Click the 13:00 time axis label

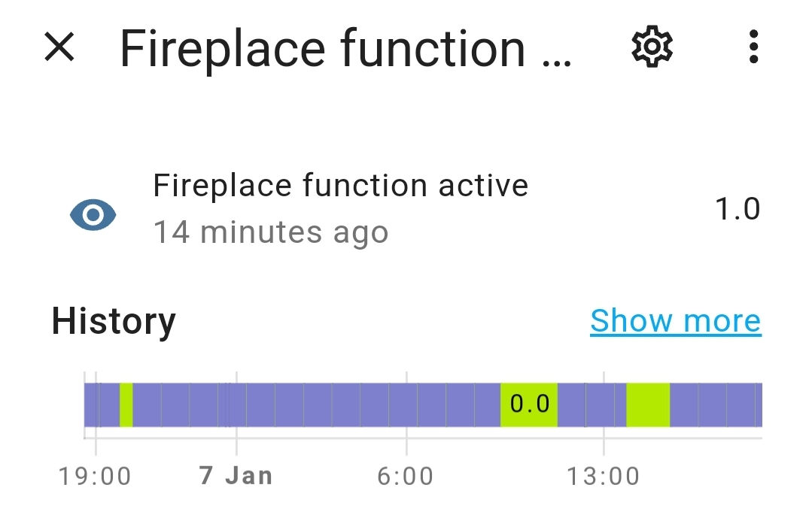(604, 476)
